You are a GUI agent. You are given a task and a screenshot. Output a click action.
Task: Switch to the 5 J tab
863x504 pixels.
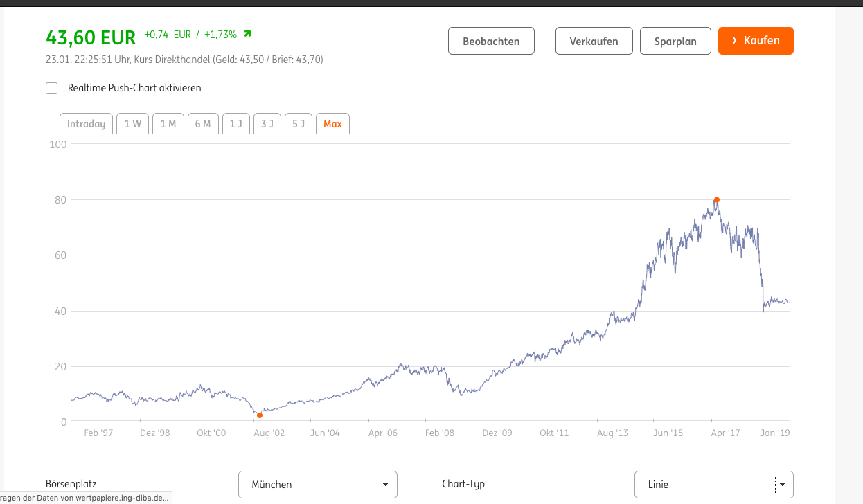coord(299,124)
